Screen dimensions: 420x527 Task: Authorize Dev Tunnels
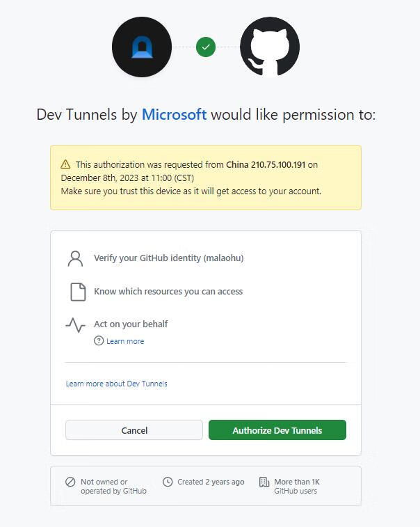pyautogui.click(x=277, y=430)
